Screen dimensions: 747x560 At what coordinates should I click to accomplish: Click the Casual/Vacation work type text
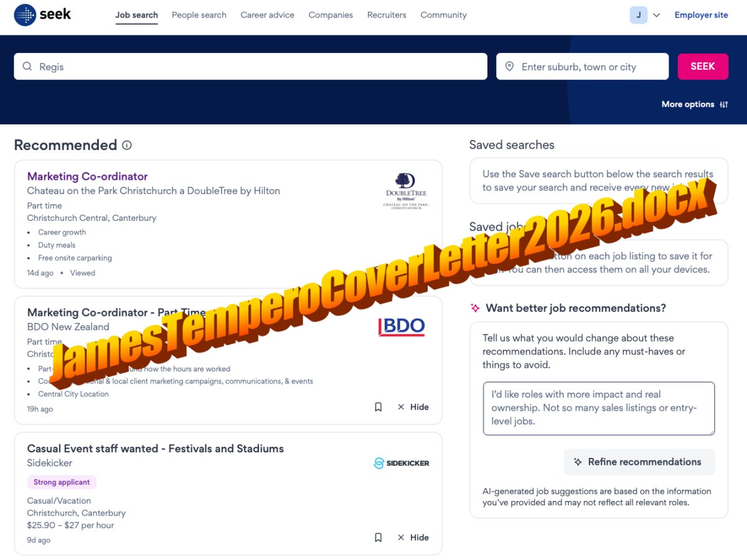tap(59, 501)
